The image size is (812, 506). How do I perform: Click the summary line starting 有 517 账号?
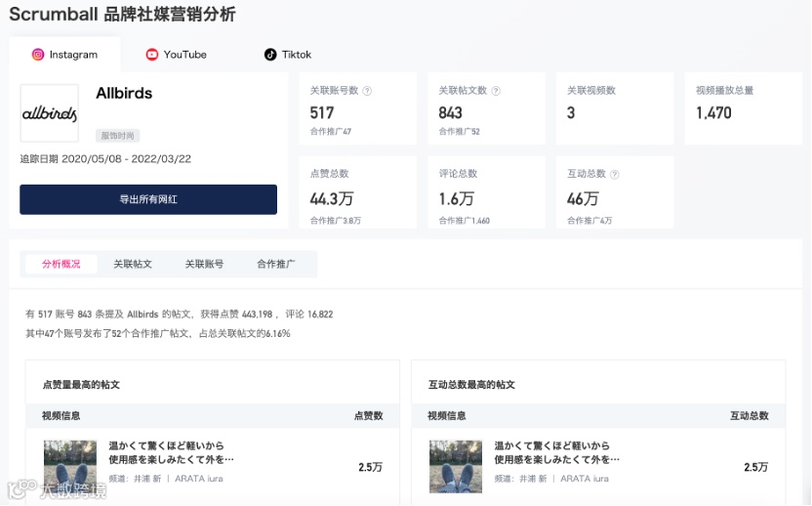click(180, 315)
